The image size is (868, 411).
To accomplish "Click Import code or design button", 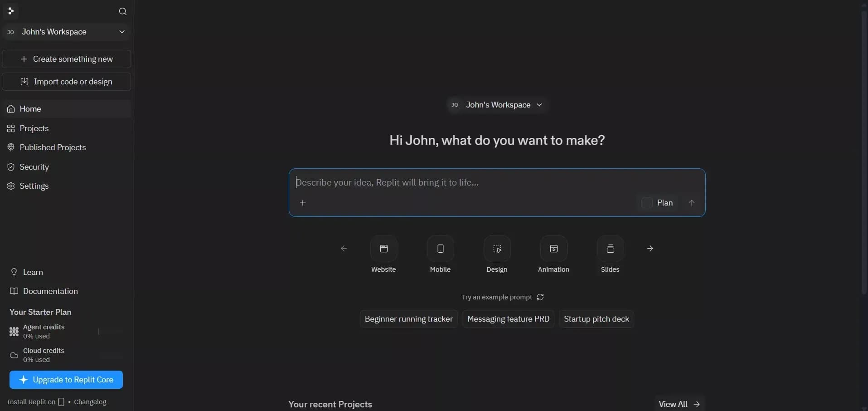I will (x=67, y=82).
